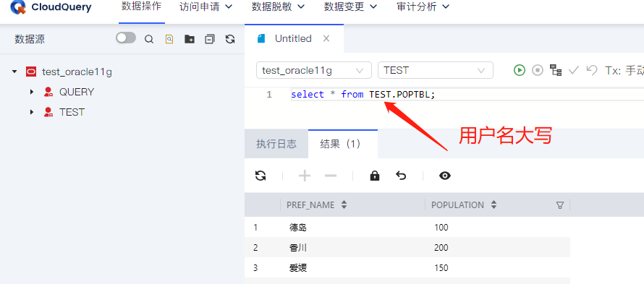Select the cell 爱媛

(x=298, y=268)
